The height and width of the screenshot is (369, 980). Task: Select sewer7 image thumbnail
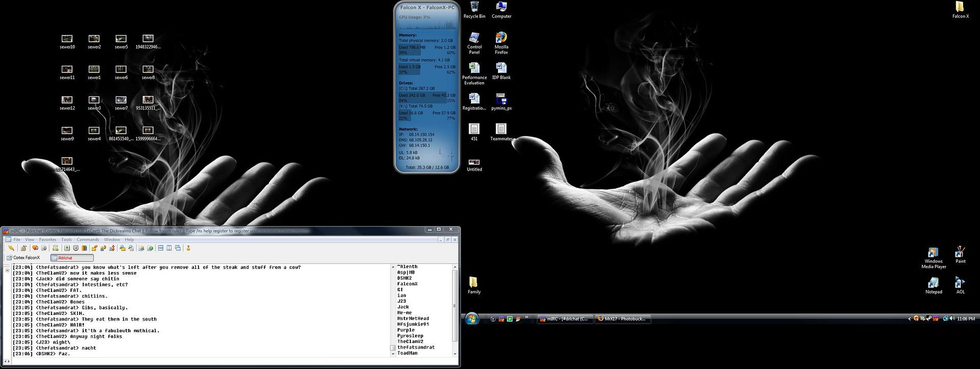121,103
